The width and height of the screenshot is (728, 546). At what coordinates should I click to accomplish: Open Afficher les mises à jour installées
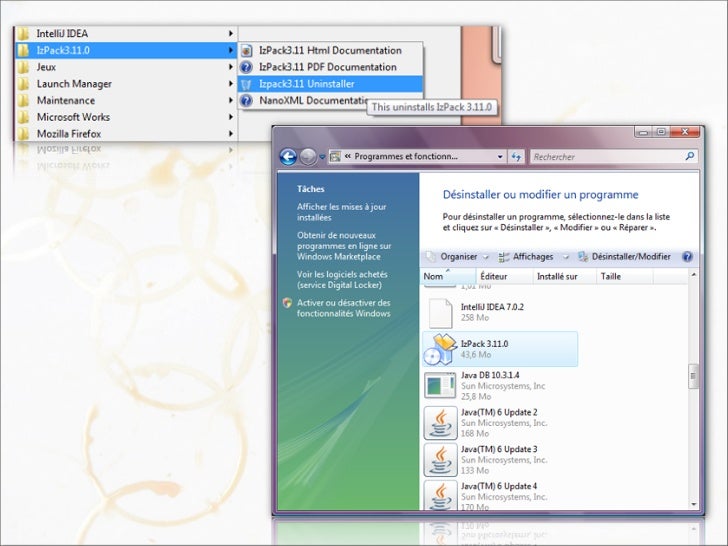342,212
